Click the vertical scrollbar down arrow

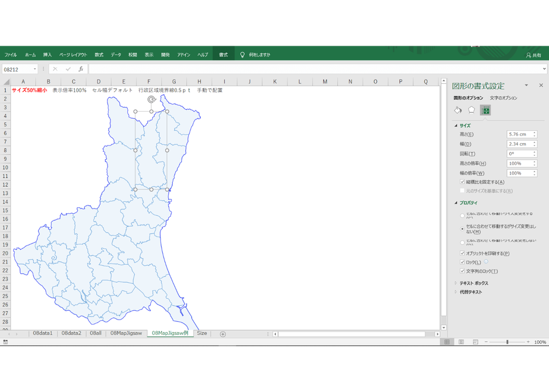(x=444, y=328)
